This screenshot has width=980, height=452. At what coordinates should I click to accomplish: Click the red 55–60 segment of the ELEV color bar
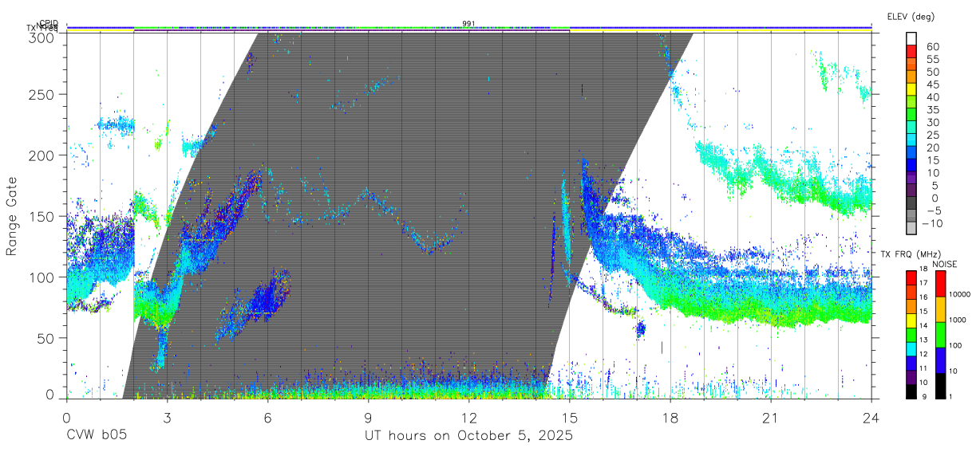(911, 53)
